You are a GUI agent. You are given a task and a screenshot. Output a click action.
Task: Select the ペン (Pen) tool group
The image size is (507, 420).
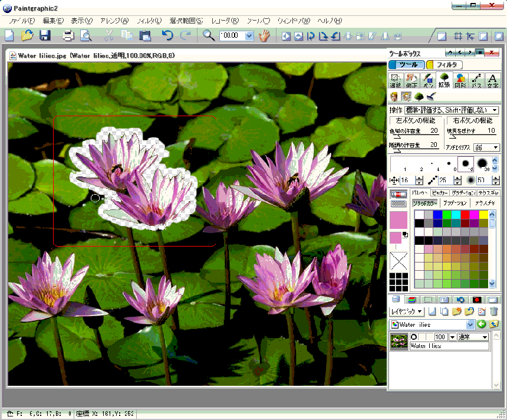(428, 81)
